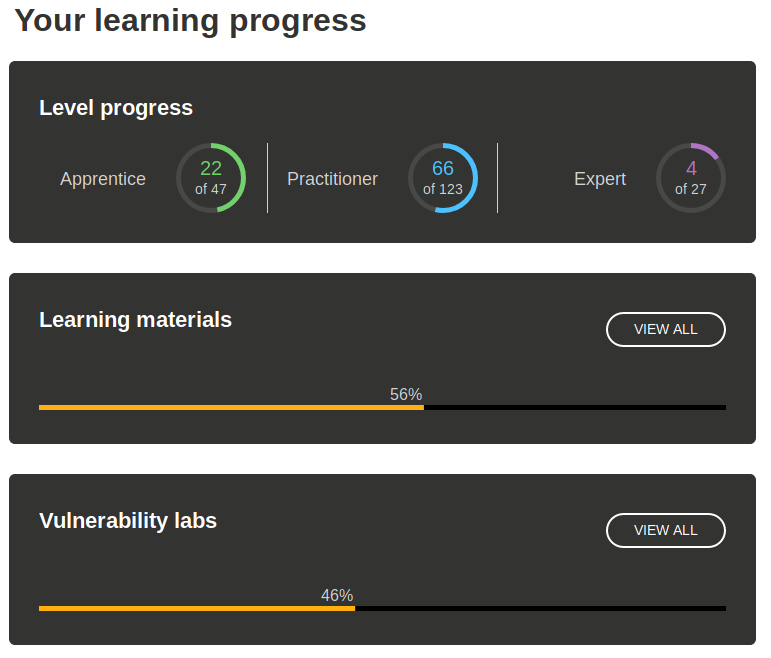The image size is (771, 658).
Task: Select the Practitioner level label
Action: pyautogui.click(x=332, y=179)
